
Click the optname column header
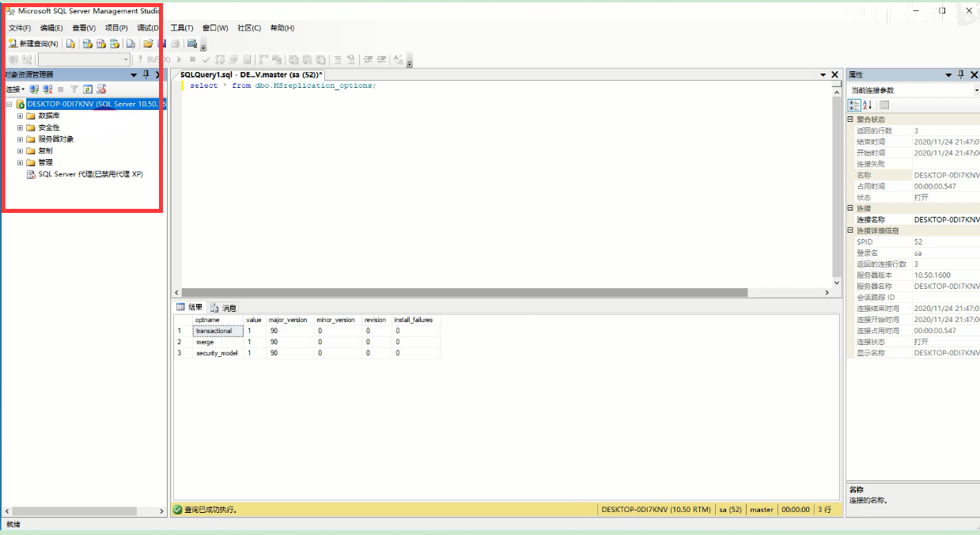tap(218, 320)
